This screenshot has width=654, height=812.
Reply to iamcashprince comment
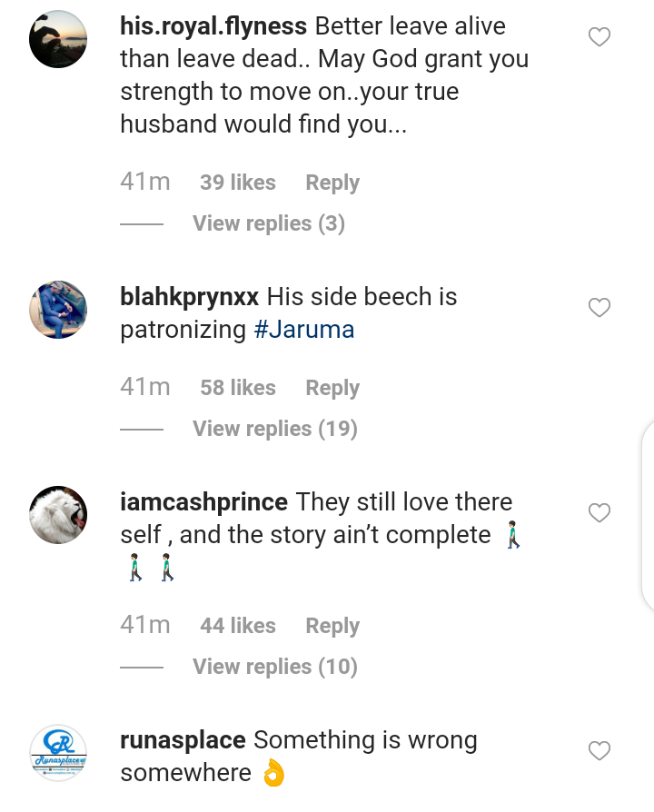tap(332, 626)
